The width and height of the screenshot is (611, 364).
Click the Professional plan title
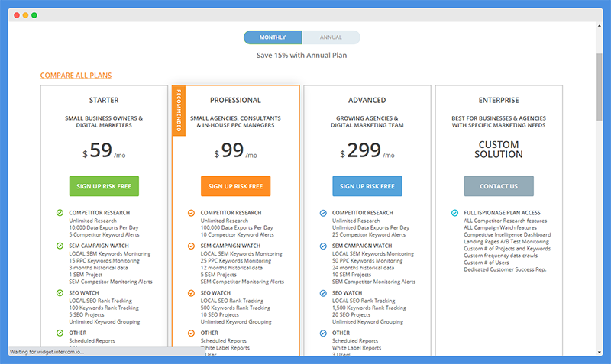tap(236, 100)
